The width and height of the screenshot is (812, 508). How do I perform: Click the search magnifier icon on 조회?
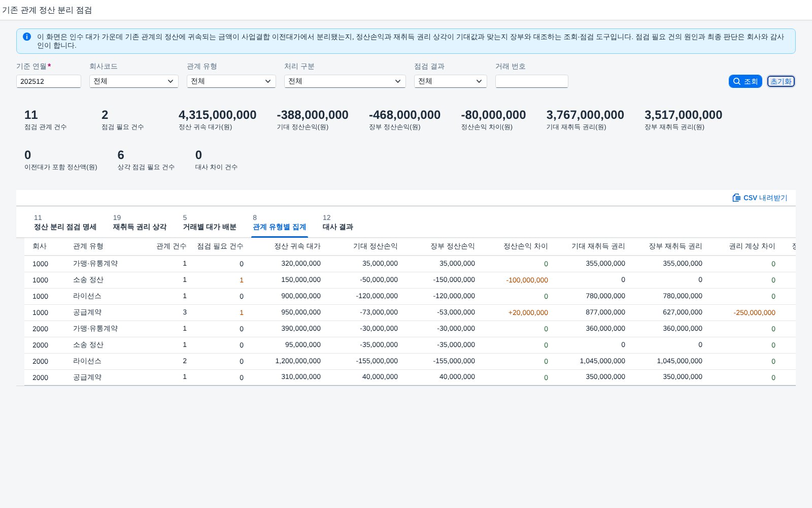tap(737, 81)
